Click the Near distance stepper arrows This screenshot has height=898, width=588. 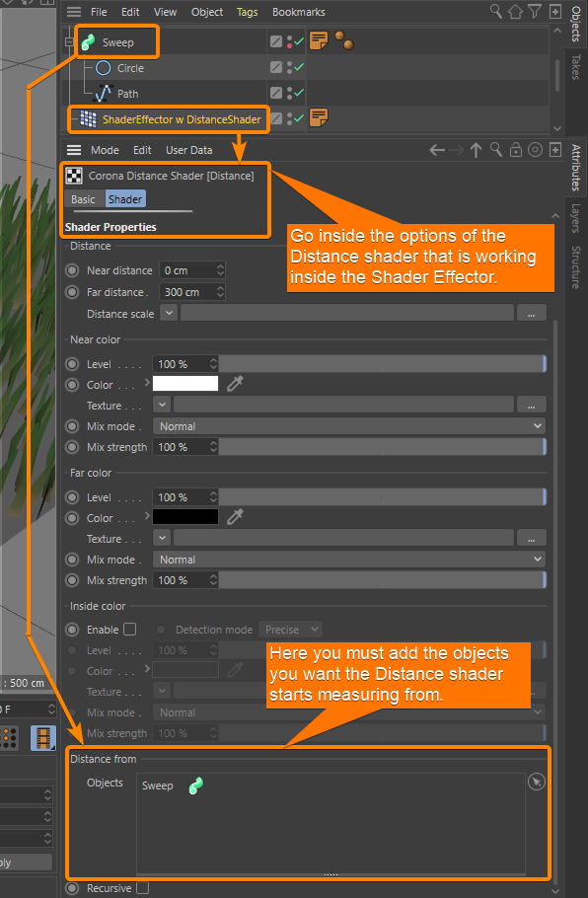pyautogui.click(x=220, y=270)
